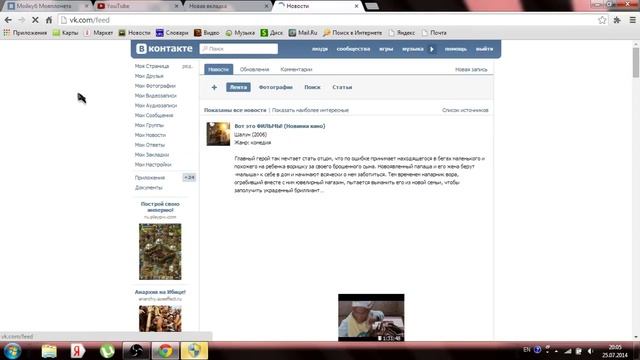Open the browser home page icon
Screen dimensions: 640x360
click(x=49, y=20)
